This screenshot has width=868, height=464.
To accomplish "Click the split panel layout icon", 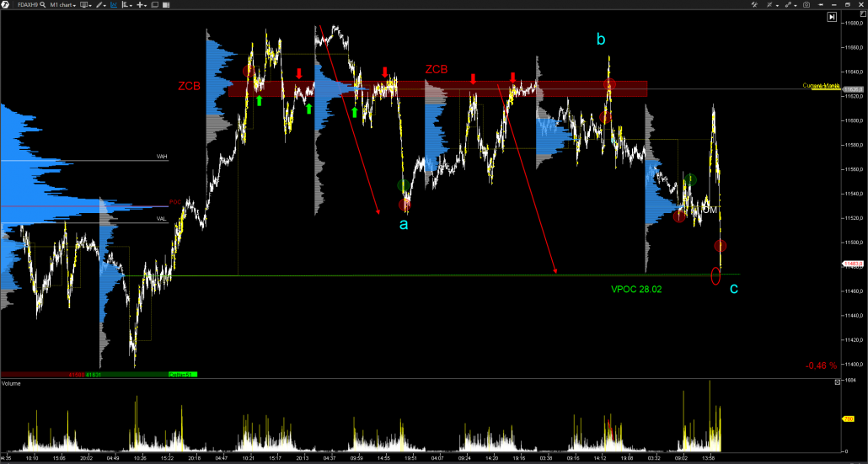I will click(x=165, y=4).
